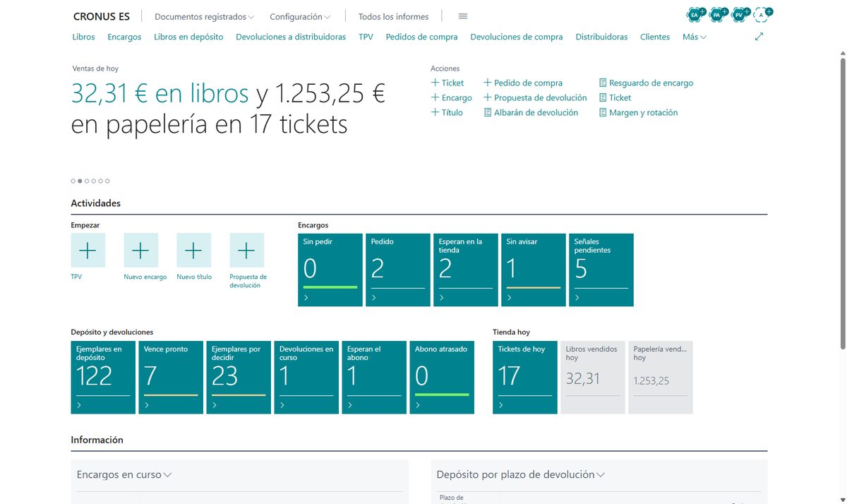Open Devoluciones a distribuidoras
The width and height of the screenshot is (847, 504).
[x=291, y=37]
